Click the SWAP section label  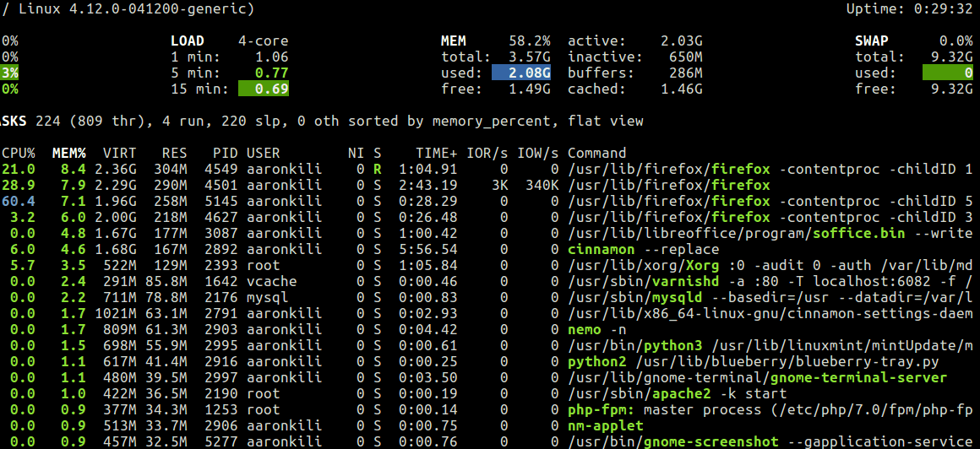[871, 41]
